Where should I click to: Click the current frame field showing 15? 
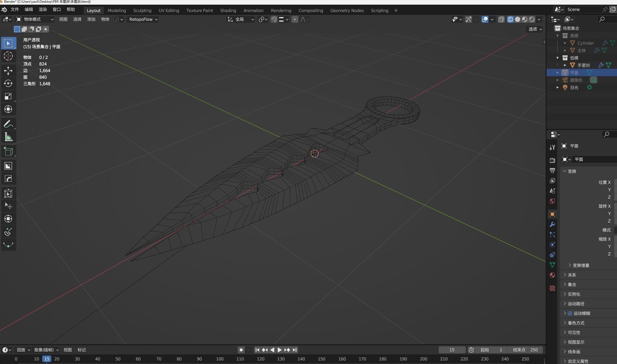click(x=452, y=350)
